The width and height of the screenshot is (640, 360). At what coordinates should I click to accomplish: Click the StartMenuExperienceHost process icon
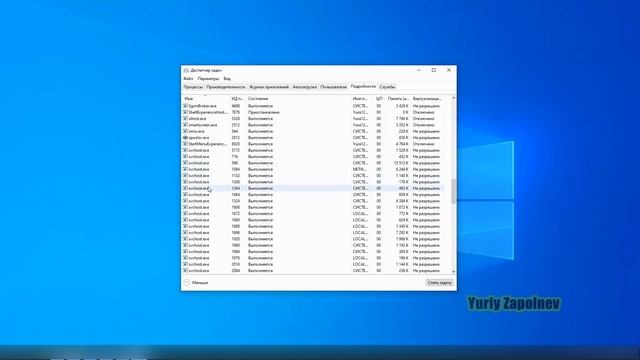click(185, 144)
